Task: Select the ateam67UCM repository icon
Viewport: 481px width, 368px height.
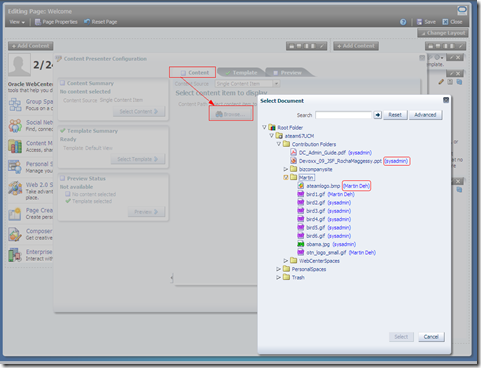Action: (279, 136)
